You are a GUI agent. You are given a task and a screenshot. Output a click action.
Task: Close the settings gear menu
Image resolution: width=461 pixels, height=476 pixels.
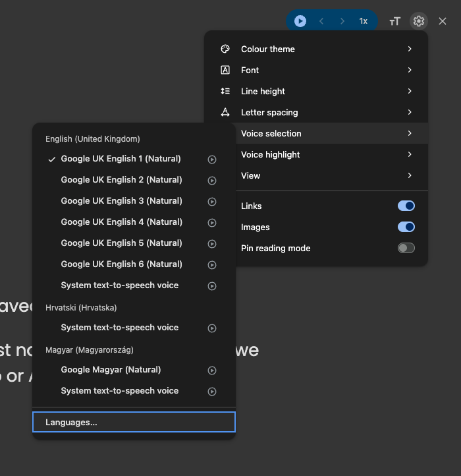click(419, 21)
